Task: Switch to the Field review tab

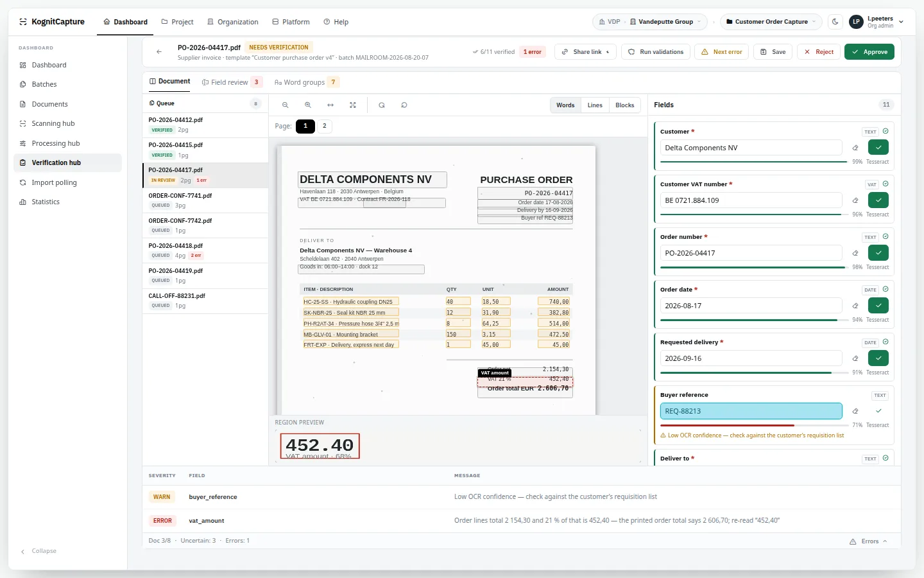Action: (x=231, y=82)
